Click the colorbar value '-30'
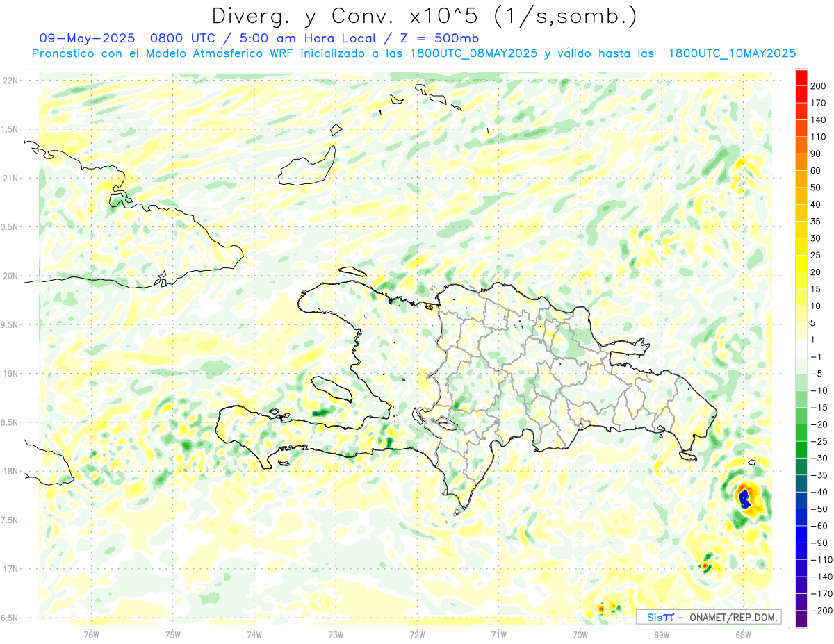Viewport: 834px width, 644px height. coord(819,459)
